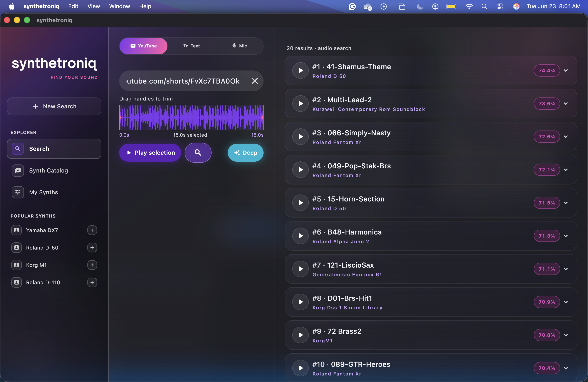The height and width of the screenshot is (382, 588).
Task: Add Yamaha DX7 with the plus icon
Action: point(92,230)
